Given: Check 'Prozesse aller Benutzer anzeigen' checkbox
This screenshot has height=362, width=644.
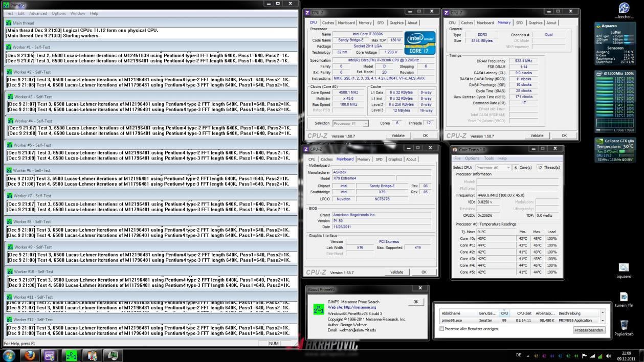Looking at the screenshot, I should 442,329.
